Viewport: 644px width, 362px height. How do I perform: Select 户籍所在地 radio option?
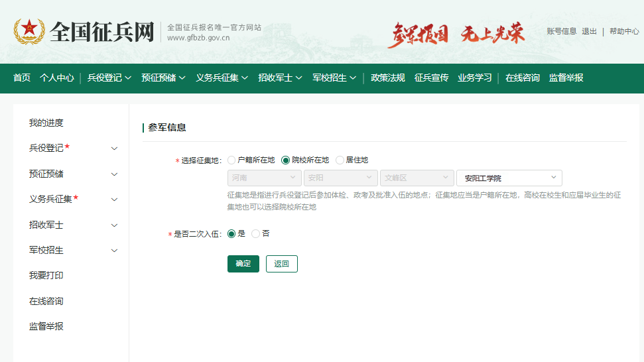pyautogui.click(x=231, y=160)
